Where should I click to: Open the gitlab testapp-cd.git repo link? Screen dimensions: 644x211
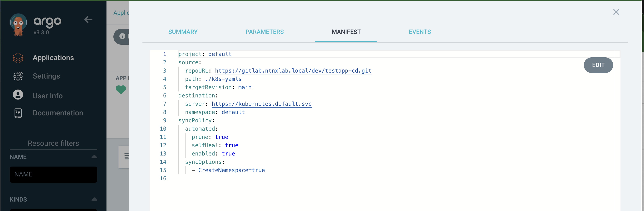click(293, 71)
